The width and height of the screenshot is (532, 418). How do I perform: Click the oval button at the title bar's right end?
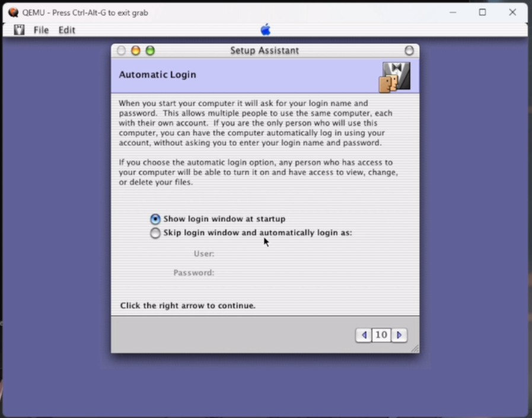[x=409, y=51]
